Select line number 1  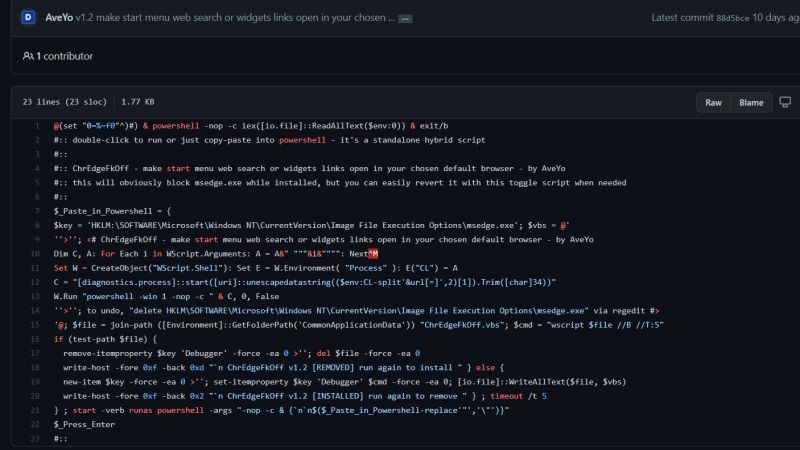[x=37, y=126]
